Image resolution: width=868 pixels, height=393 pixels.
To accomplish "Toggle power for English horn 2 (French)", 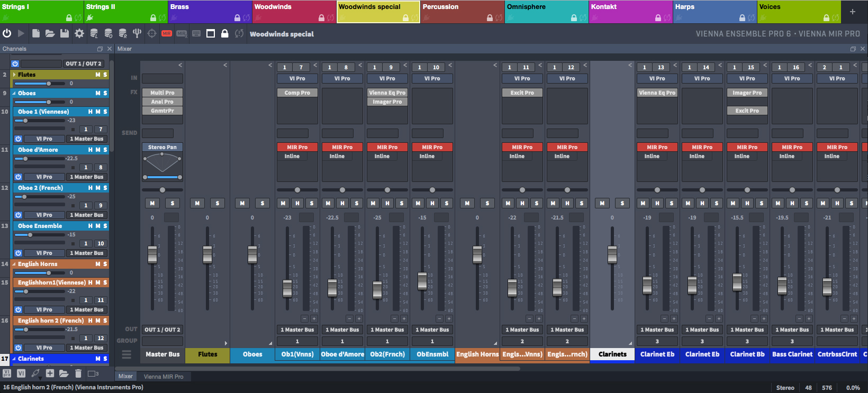I will (18, 348).
